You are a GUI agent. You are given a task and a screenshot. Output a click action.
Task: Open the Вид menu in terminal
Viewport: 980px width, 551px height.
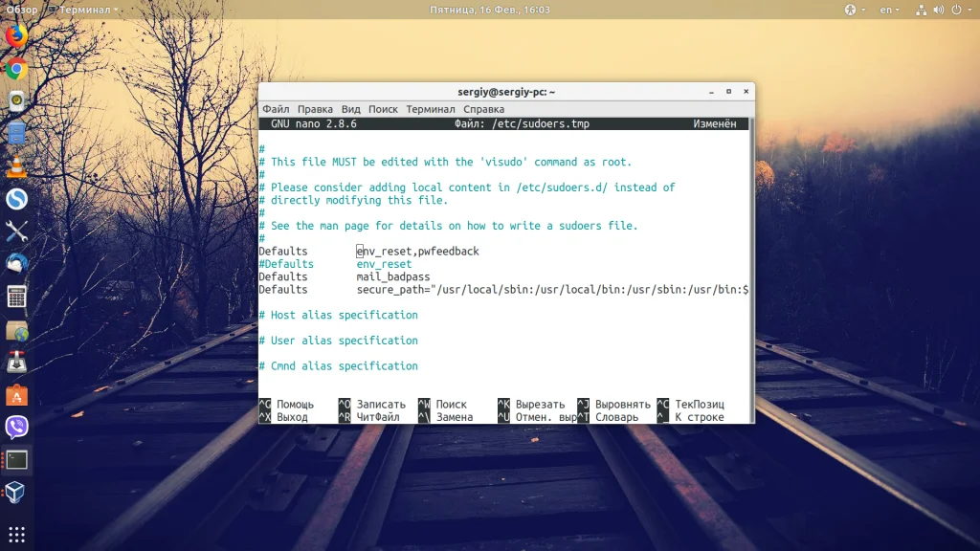pyautogui.click(x=351, y=109)
